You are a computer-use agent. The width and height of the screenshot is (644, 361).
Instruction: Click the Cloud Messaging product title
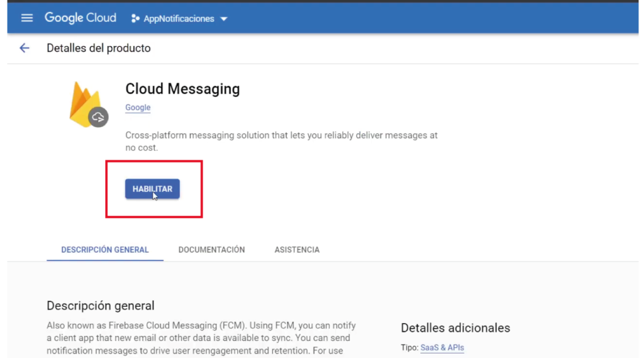pyautogui.click(x=182, y=89)
